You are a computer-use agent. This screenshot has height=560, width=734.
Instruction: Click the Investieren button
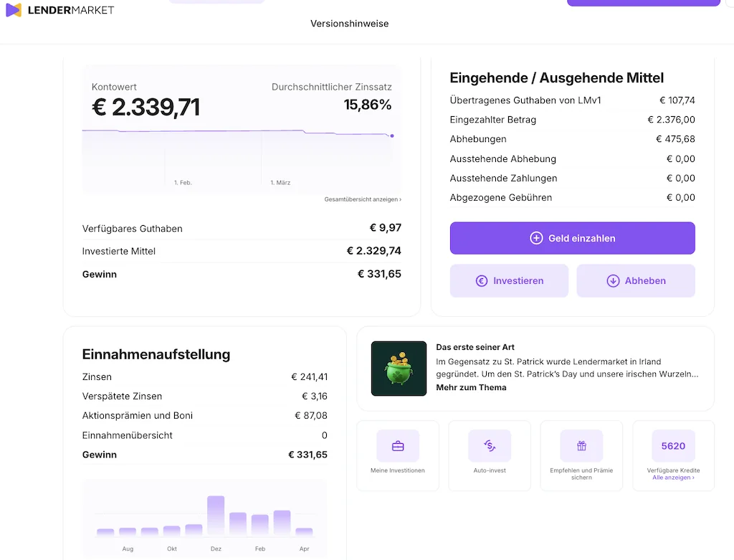coord(509,281)
